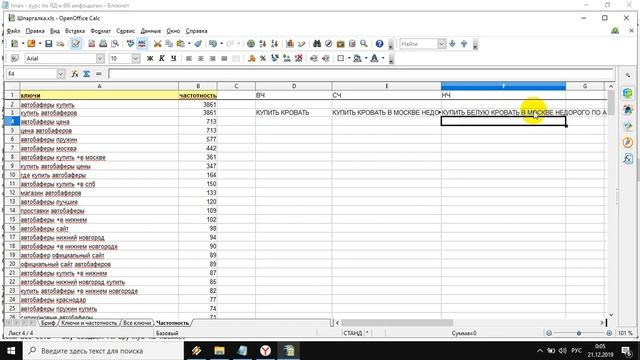Expand the Name Box F4 dropdown

coord(60,74)
